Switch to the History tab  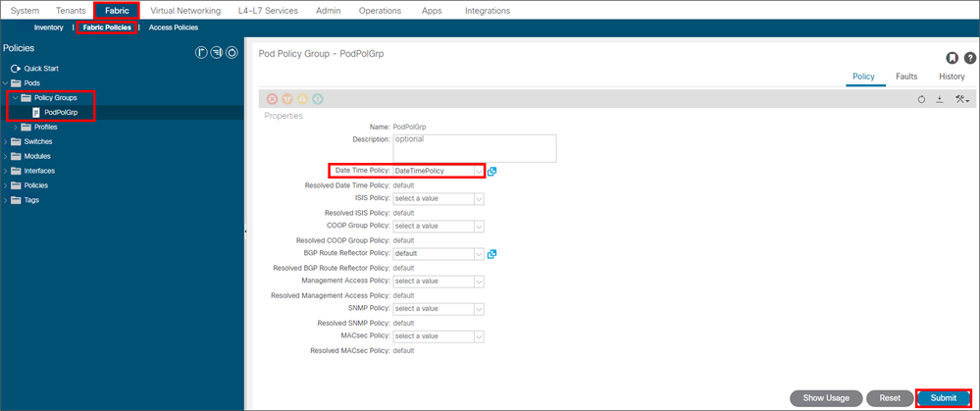(952, 77)
